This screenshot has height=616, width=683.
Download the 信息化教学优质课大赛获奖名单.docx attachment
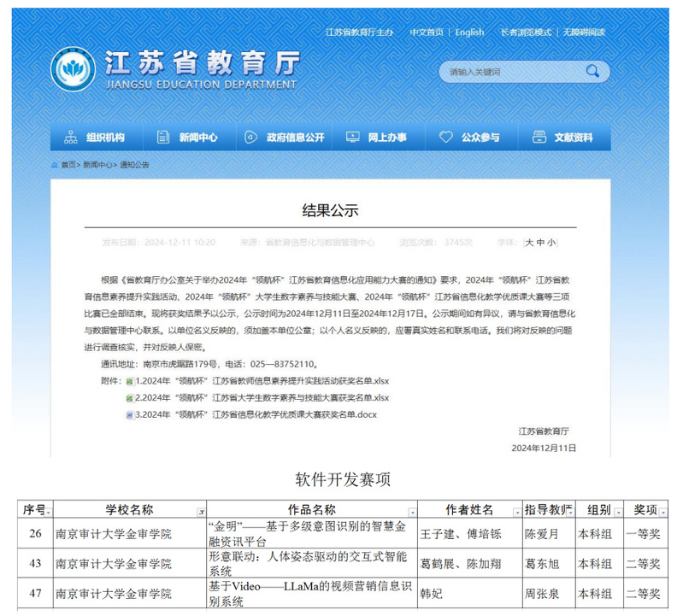pyautogui.click(x=256, y=414)
